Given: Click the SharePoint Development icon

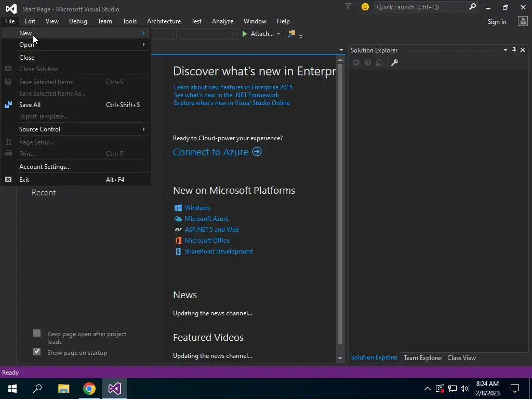Looking at the screenshot, I should pos(178,251).
